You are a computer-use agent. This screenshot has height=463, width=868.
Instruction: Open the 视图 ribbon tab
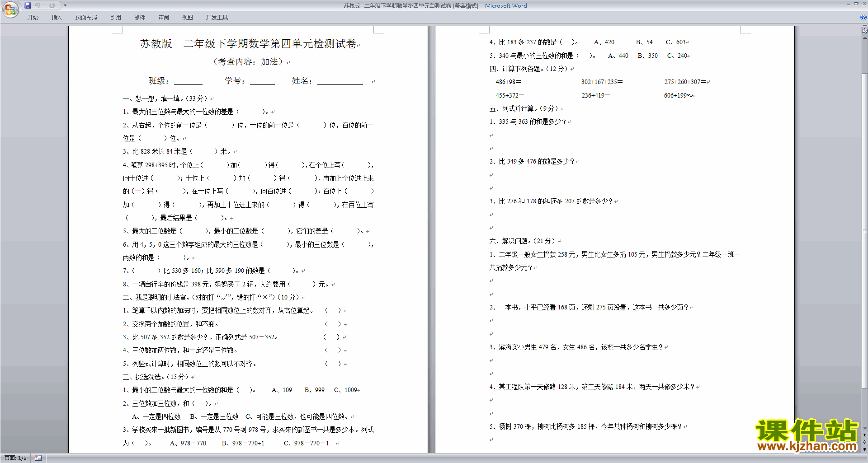click(x=187, y=18)
